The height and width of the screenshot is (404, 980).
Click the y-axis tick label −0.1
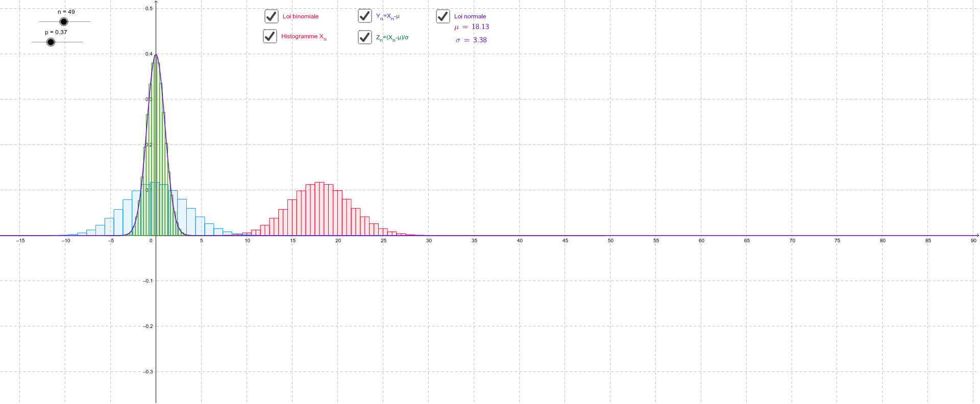[x=148, y=281]
